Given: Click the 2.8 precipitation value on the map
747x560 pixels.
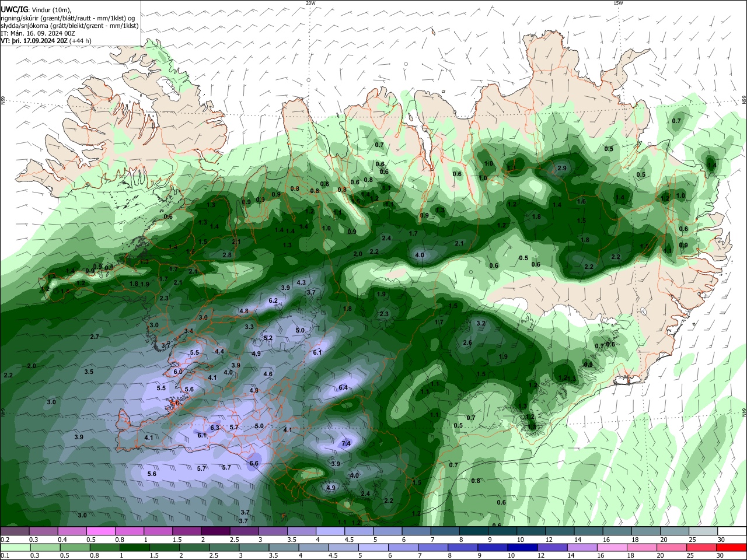Looking at the screenshot, I should tap(227, 255).
